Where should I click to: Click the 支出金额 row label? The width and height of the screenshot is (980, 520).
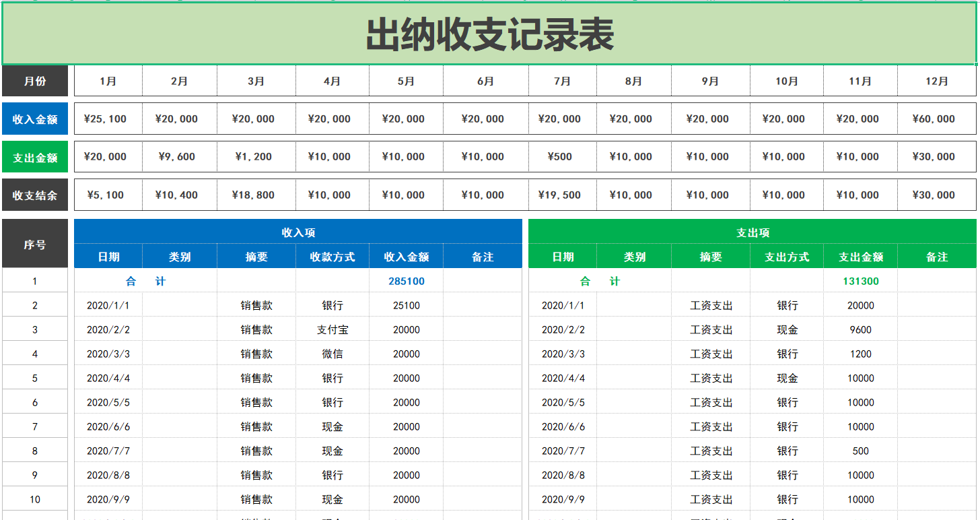click(34, 156)
